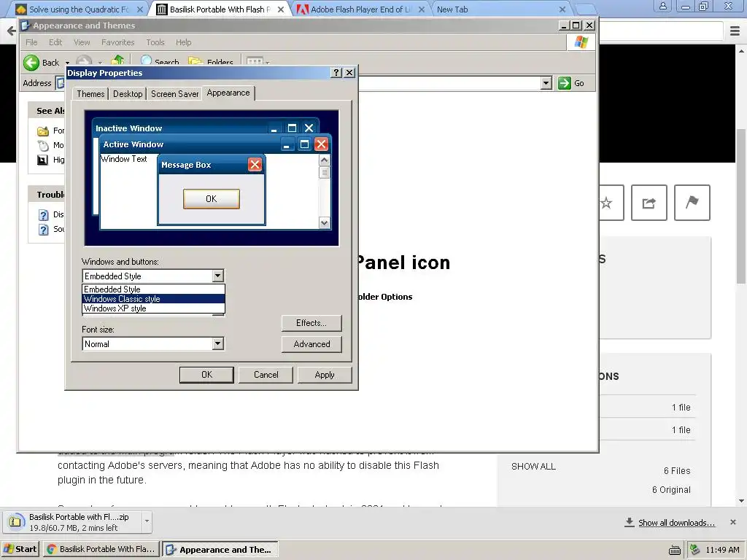
Task: Click the flag icon button on webpage
Action: click(692, 203)
